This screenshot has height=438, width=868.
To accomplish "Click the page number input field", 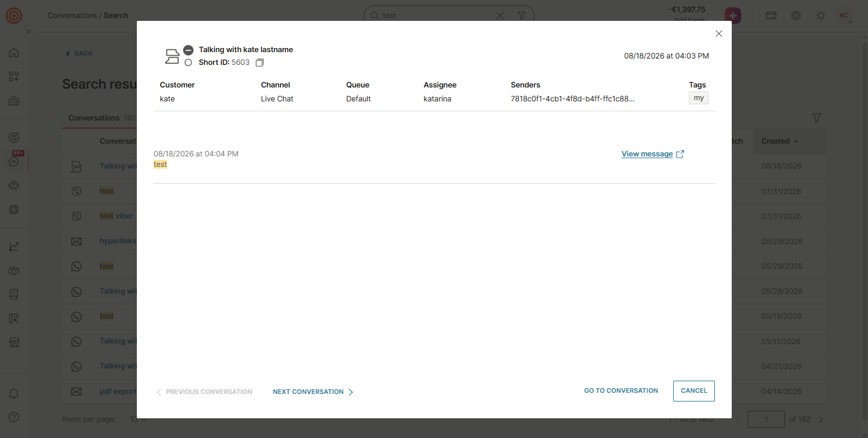I will (766, 419).
